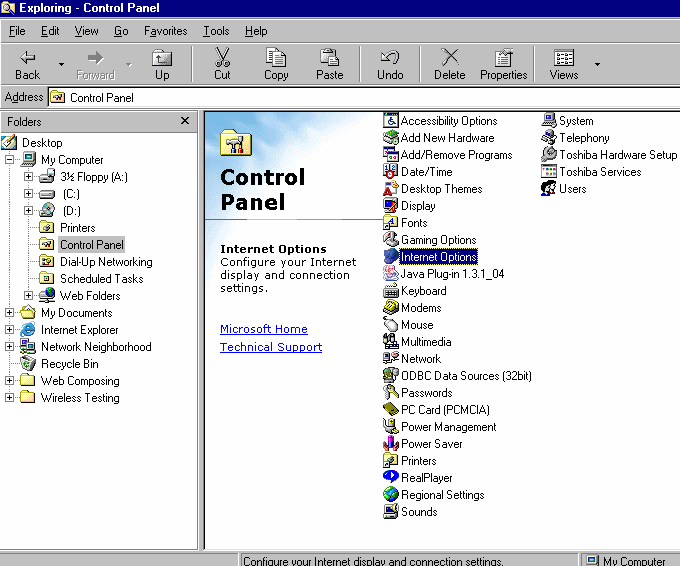680x566 pixels.
Task: Select the Printers icon in the right pane
Action: (x=390, y=460)
